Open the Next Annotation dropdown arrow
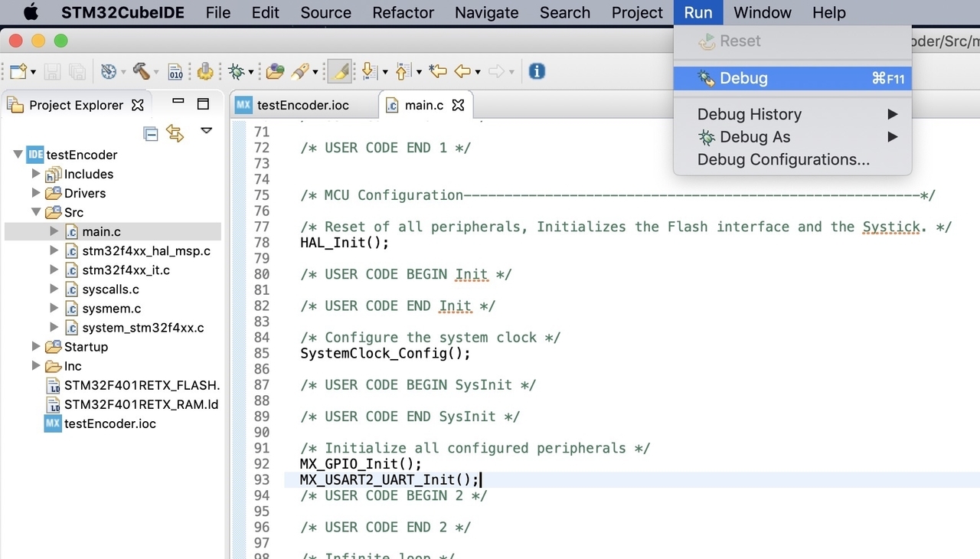 384,73
